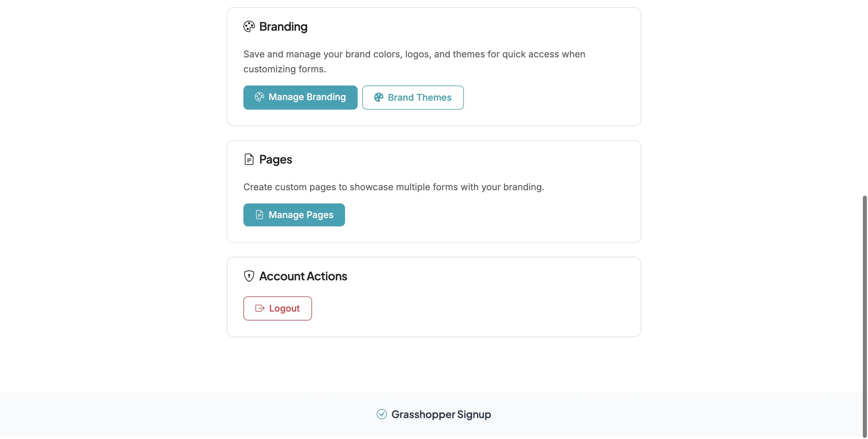868x439 pixels.
Task: Click the Pages section heading
Action: click(x=275, y=159)
